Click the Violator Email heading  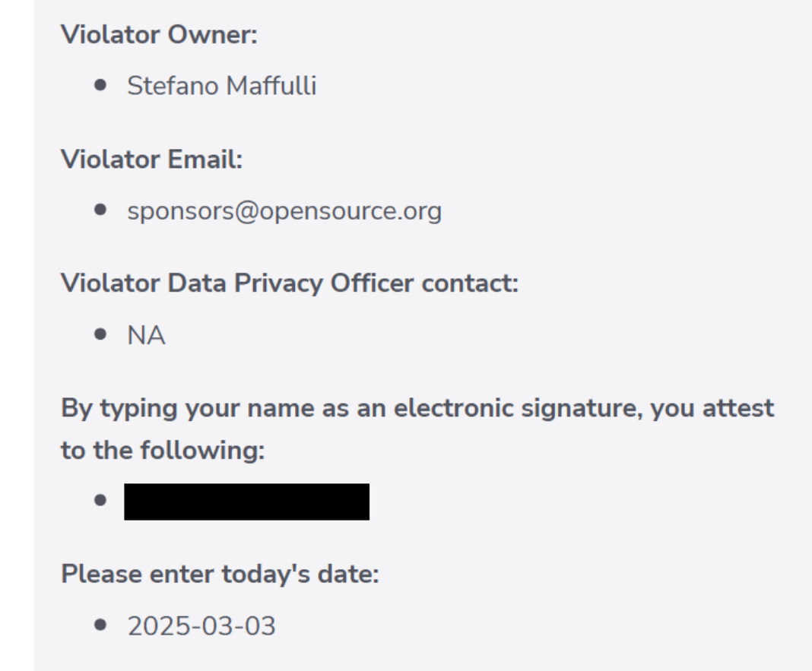[x=152, y=159]
